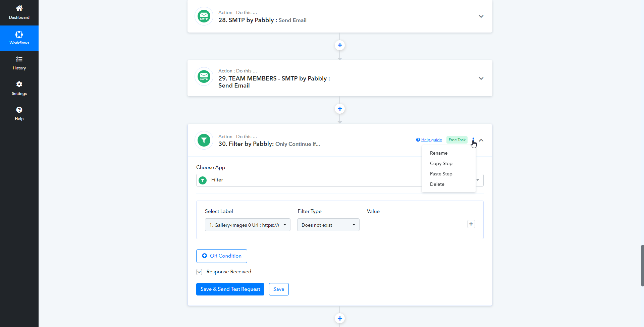Click the SMTP icon on step 29
644x327 pixels.
tap(204, 76)
